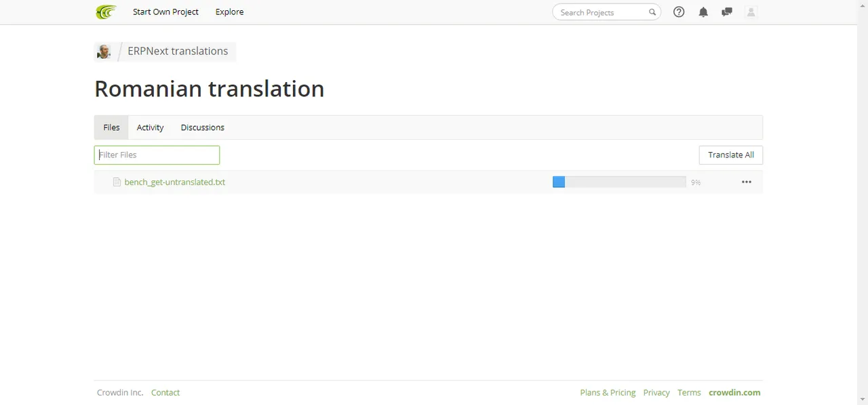This screenshot has height=405, width=868.
Task: Open messages chat bubbles icon
Action: coord(727,12)
